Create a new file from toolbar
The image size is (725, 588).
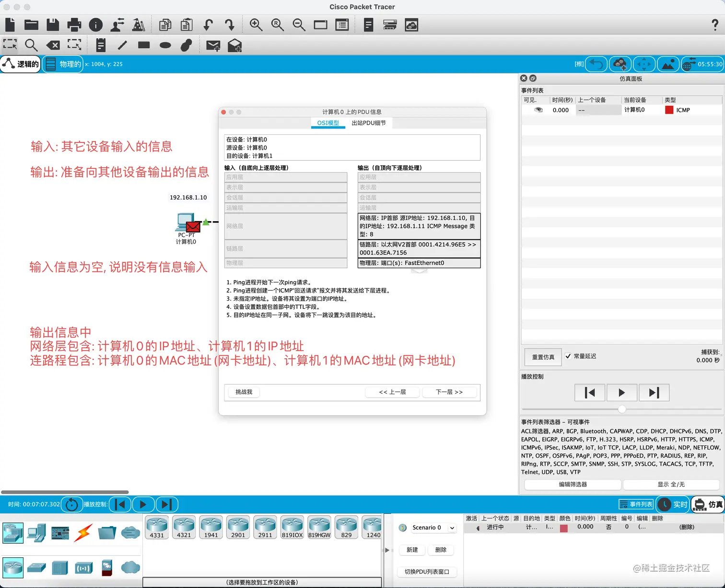pyautogui.click(x=10, y=24)
